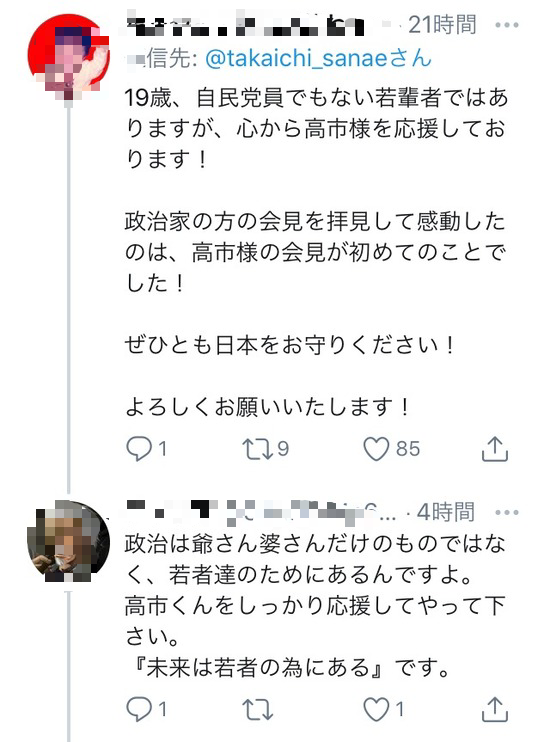View the second commenter's profile avatar
Viewport: 550px width, 742px height.
[x=69, y=541]
